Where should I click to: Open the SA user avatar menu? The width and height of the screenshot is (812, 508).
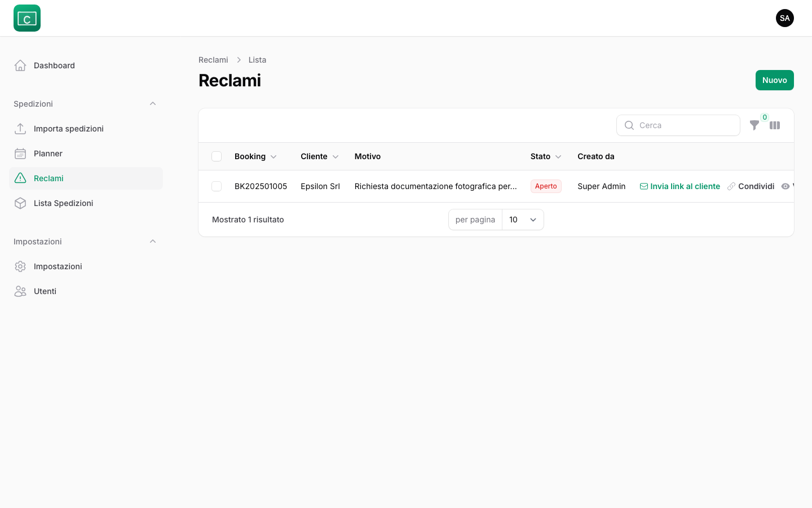tap(784, 18)
